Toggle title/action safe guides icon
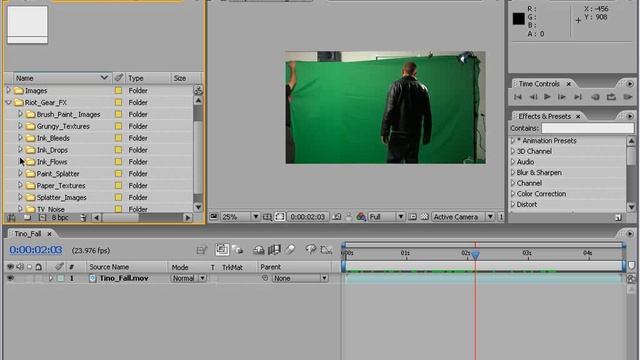This screenshot has width=640, height=360. coord(267,217)
